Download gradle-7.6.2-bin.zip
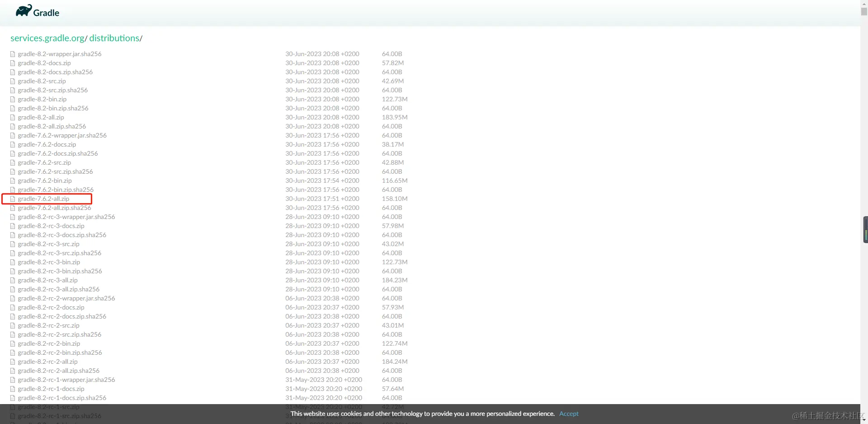The width and height of the screenshot is (868, 424). coord(45,181)
